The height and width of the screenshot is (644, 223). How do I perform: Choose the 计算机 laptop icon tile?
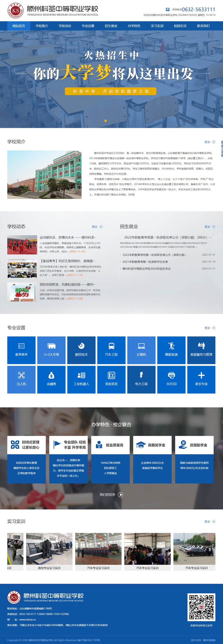(x=141, y=346)
